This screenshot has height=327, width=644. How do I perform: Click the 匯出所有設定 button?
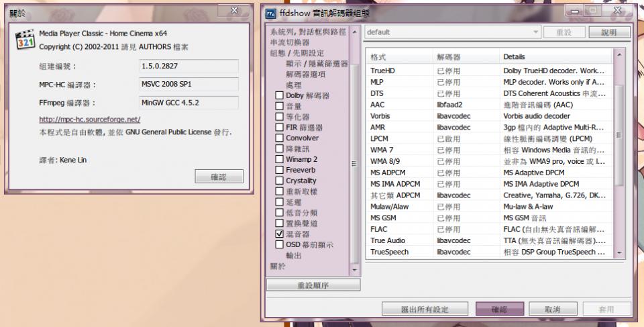pyautogui.click(x=425, y=309)
